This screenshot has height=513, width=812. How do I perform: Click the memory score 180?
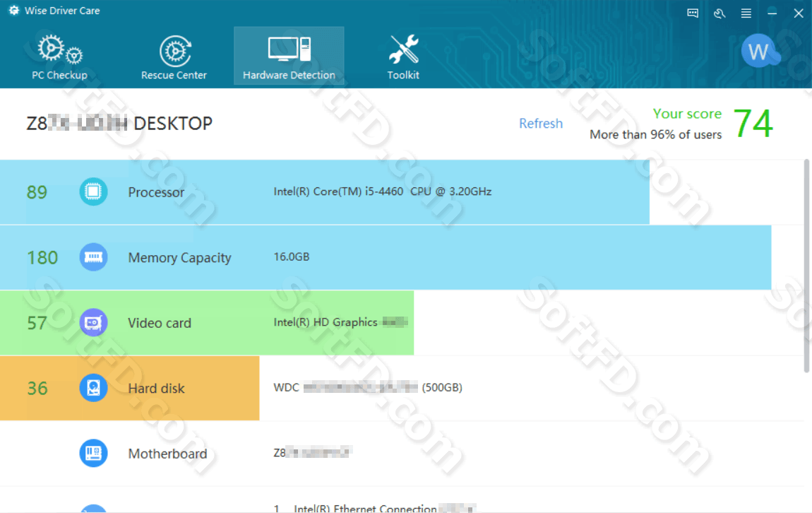coord(42,257)
